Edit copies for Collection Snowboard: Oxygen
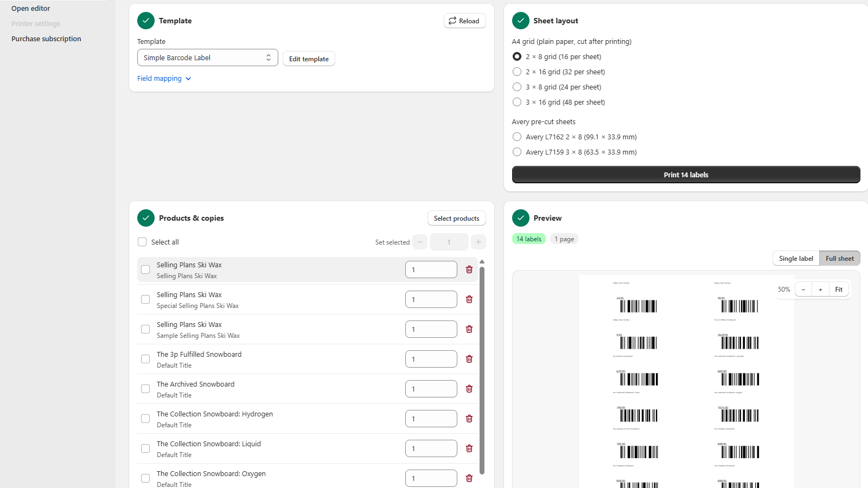The width and height of the screenshot is (868, 488). (x=431, y=478)
